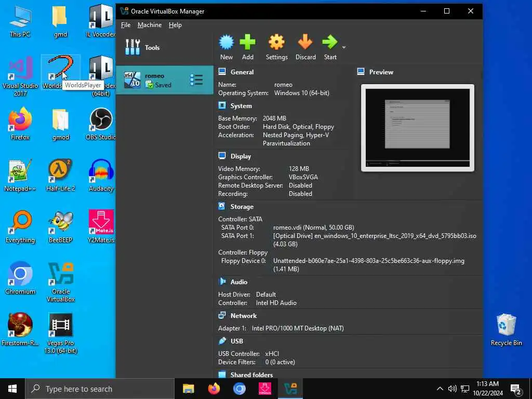The width and height of the screenshot is (532, 399).
Task: Select the Tools entry in sidebar
Action: [165, 47]
